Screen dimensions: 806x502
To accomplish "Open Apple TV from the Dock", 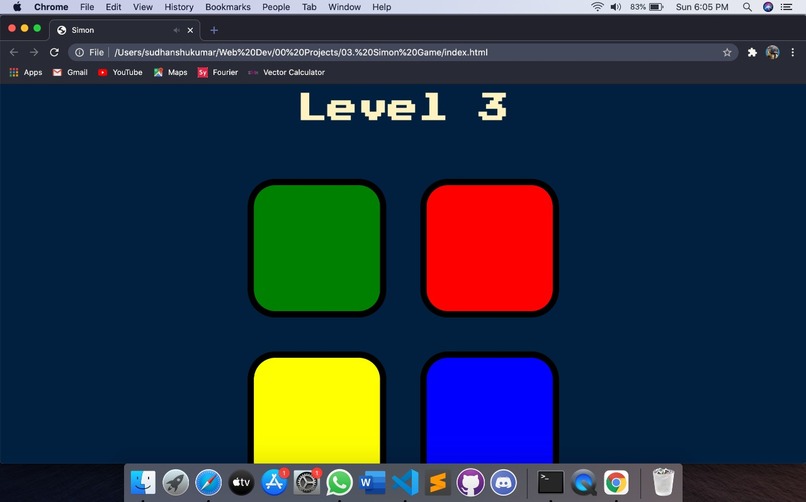I will (241, 482).
